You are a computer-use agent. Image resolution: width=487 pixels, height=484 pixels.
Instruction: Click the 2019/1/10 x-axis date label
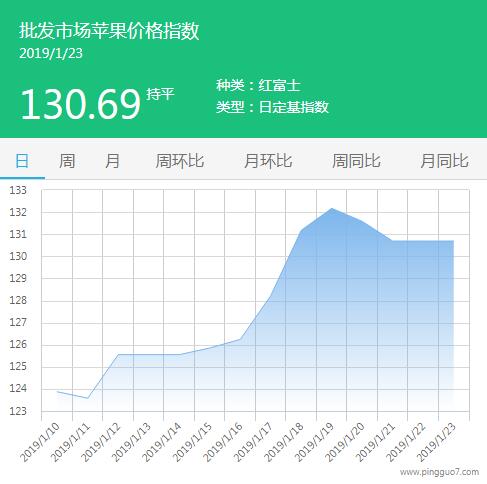click(x=39, y=442)
